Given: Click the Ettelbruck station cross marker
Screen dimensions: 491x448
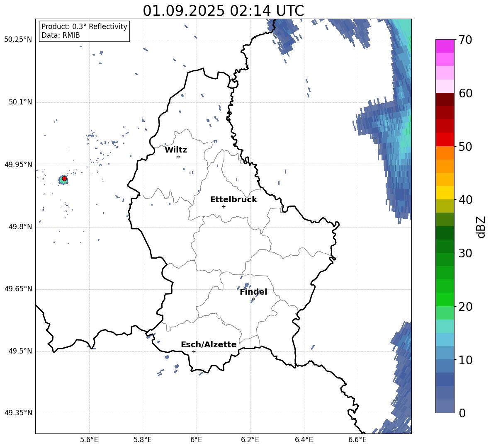Looking at the screenshot, I should click(x=224, y=206).
